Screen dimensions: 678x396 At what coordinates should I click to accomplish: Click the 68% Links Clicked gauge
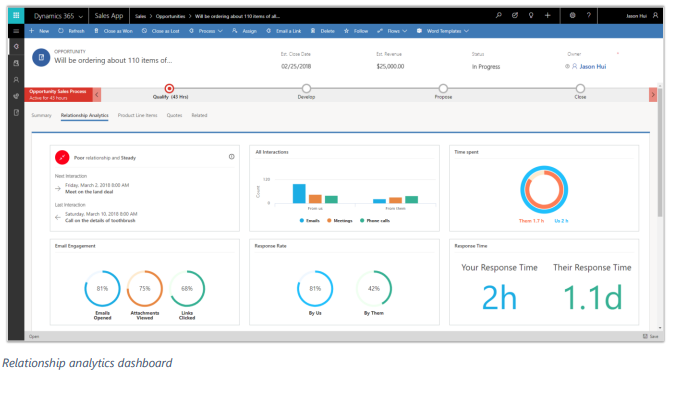point(187,289)
